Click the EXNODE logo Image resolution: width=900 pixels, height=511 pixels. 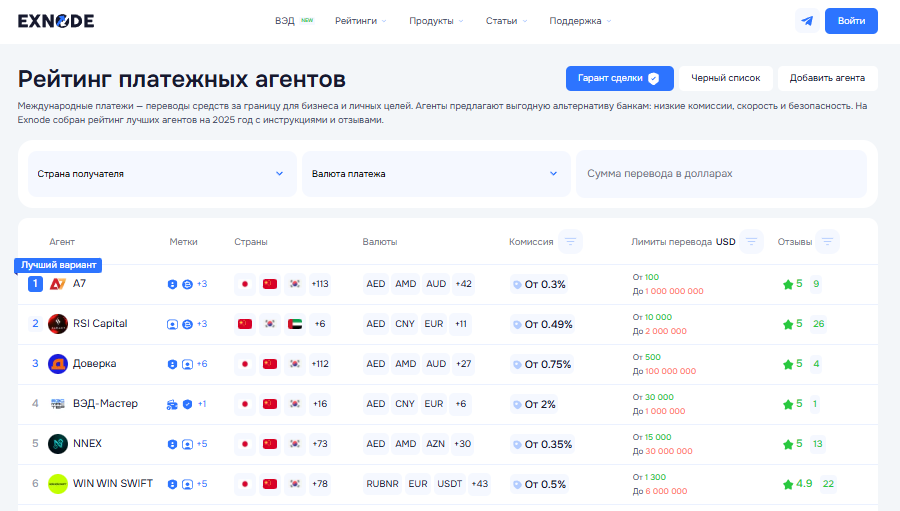[x=56, y=21]
